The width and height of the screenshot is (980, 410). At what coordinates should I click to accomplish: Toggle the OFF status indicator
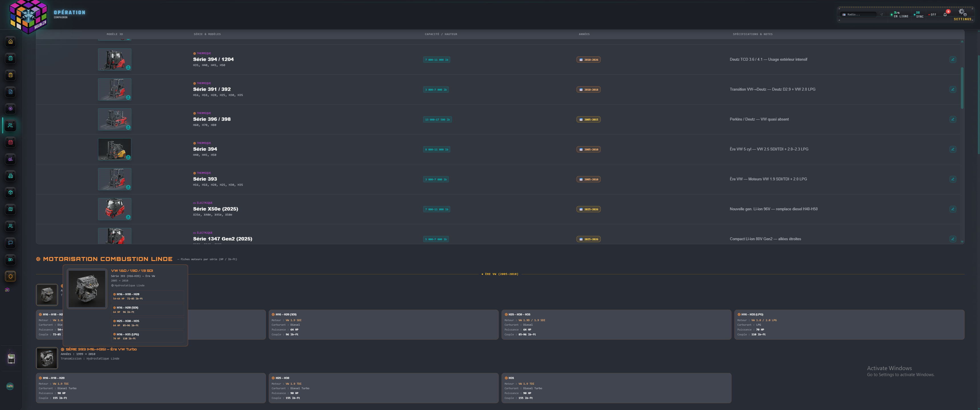(x=932, y=15)
